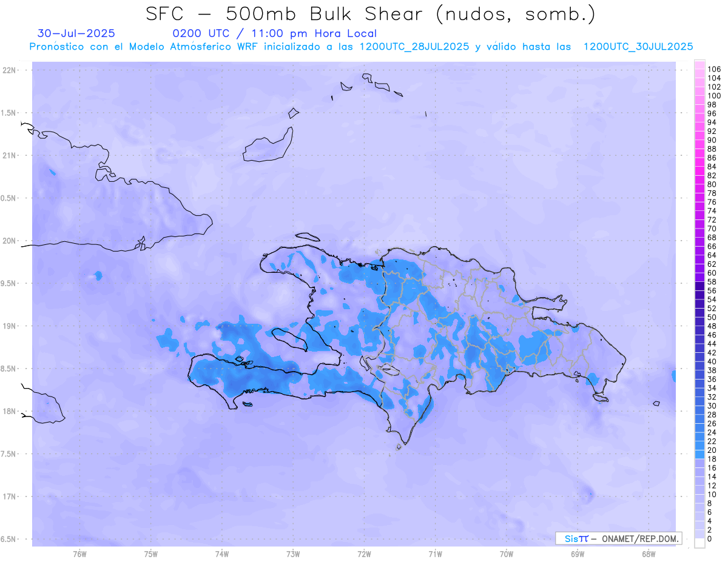Click the '74W' longitude label
The height and width of the screenshot is (562, 728).
[x=222, y=554]
